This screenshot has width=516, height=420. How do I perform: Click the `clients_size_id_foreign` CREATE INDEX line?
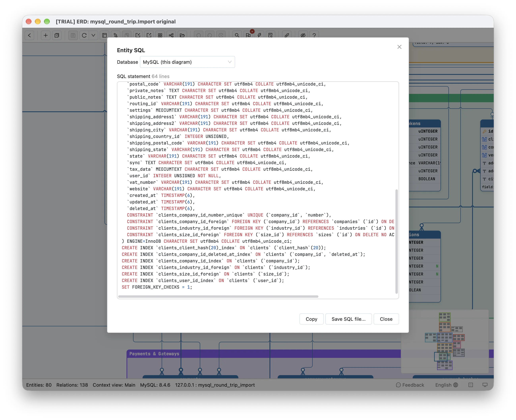206,274
